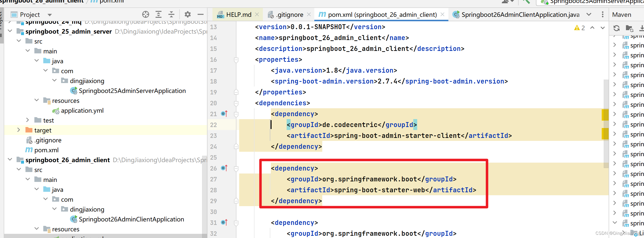
Task: Select java folder in admin_server
Action: [x=53, y=61]
